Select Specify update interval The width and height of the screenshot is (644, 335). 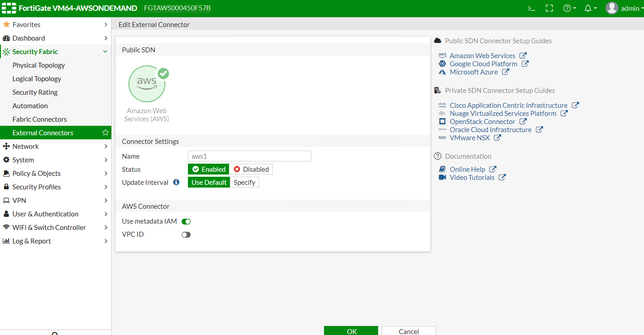pos(245,182)
